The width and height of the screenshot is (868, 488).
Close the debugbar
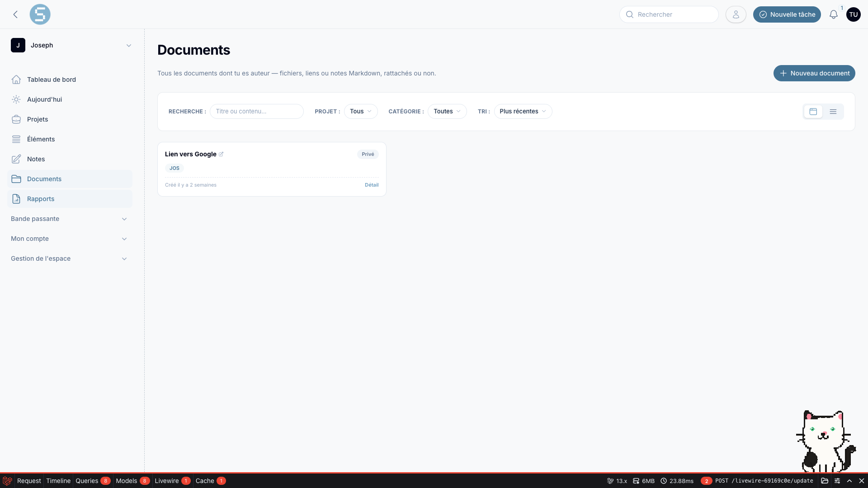pyautogui.click(x=862, y=481)
